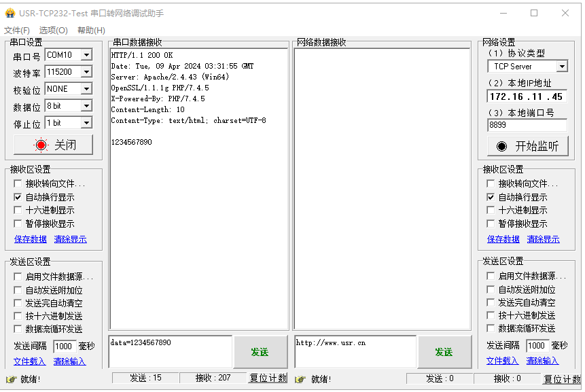Click the serial status '发送 : 15'
585x392 pixels.
coord(145,378)
